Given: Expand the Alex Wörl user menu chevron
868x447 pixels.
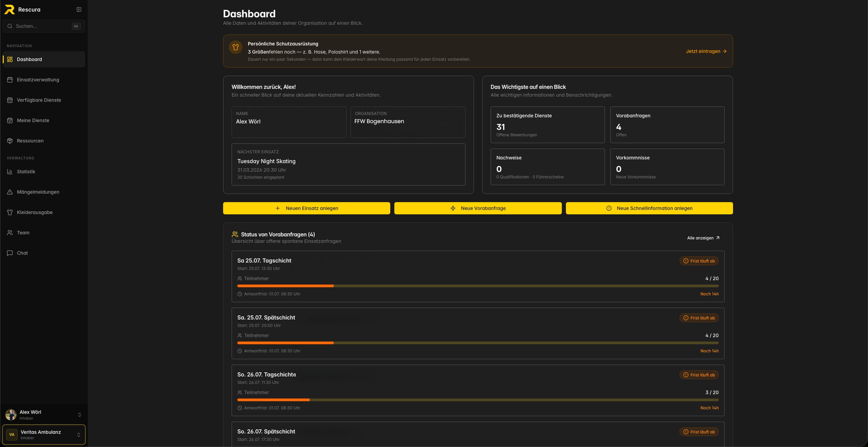Looking at the screenshot, I should (x=80, y=415).
